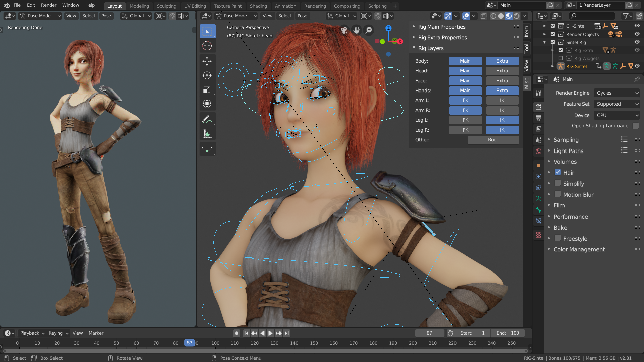644x362 pixels.
Task: Select the Measure ruler tool
Action: click(x=207, y=134)
